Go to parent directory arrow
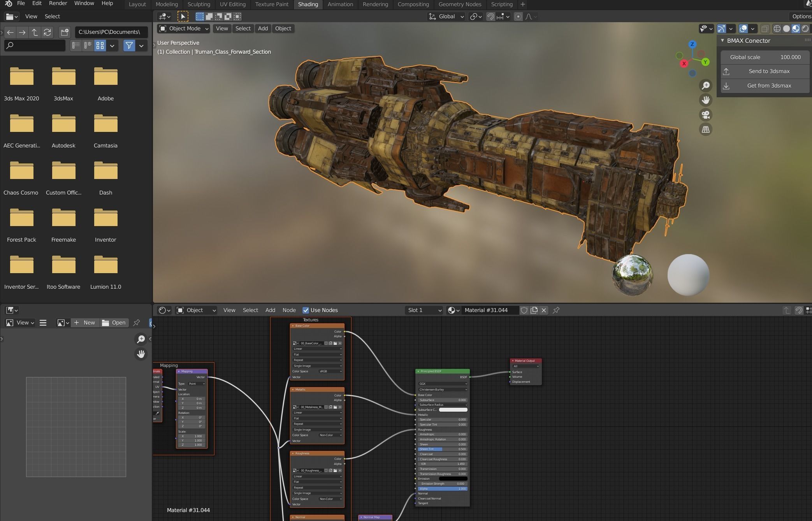The width and height of the screenshot is (812, 521). click(x=35, y=32)
